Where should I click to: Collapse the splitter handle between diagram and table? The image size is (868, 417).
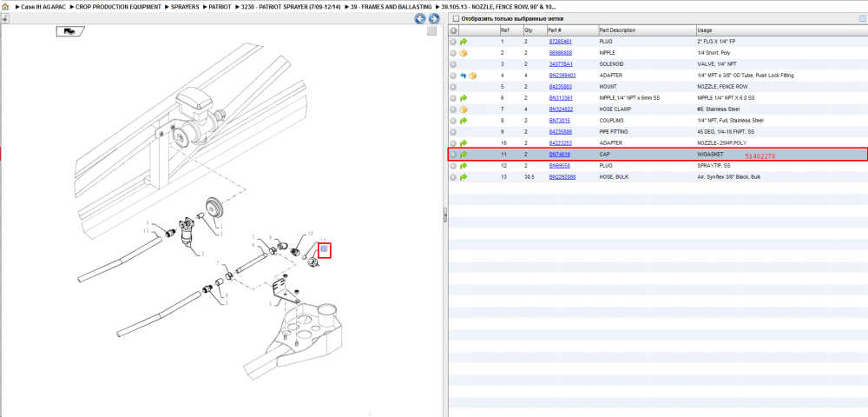[445, 215]
